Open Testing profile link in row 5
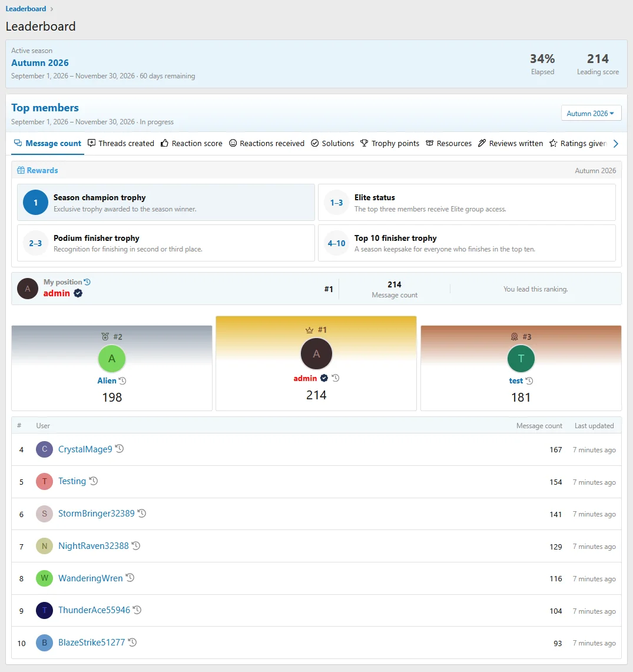Image resolution: width=633 pixels, height=672 pixels. [72, 481]
